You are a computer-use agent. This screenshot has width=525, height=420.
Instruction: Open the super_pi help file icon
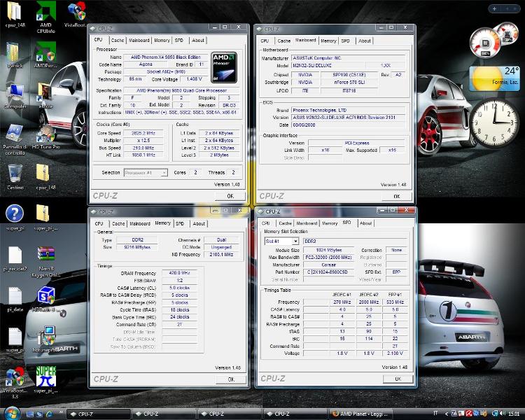[x=15, y=218]
